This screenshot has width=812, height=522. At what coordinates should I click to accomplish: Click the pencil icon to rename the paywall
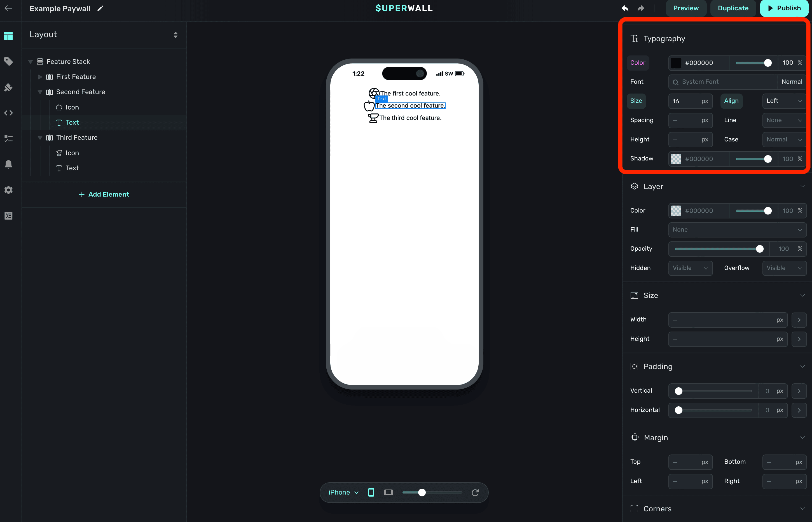point(100,8)
